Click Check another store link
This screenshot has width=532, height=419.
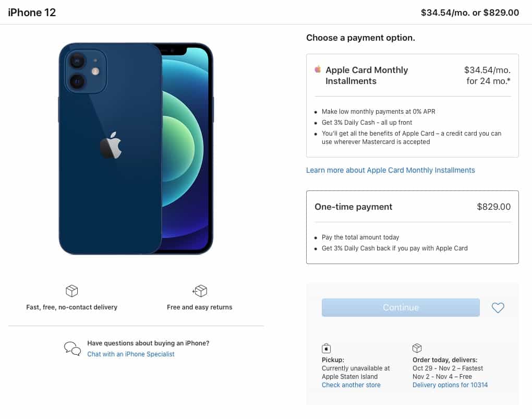click(x=351, y=385)
